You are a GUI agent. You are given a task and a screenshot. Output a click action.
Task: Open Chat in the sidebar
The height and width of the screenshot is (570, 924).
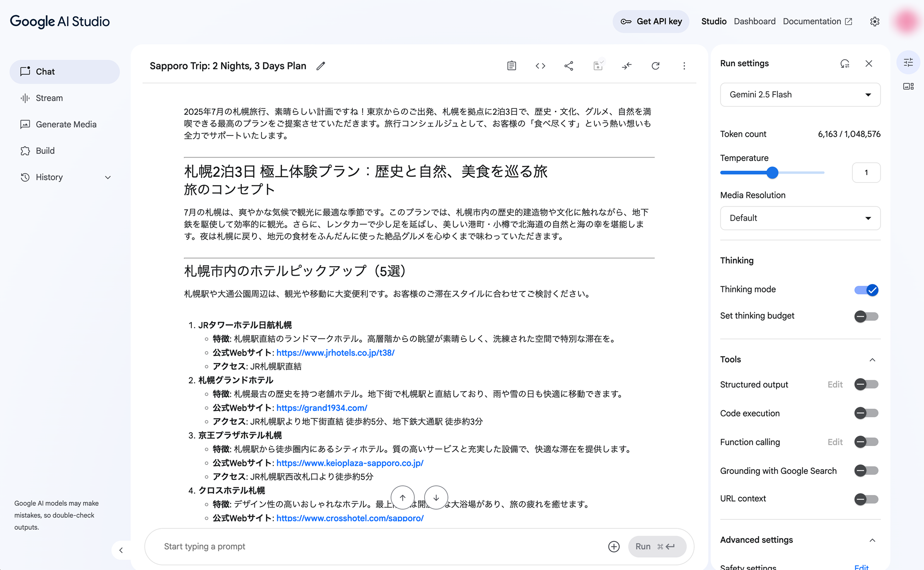65,72
